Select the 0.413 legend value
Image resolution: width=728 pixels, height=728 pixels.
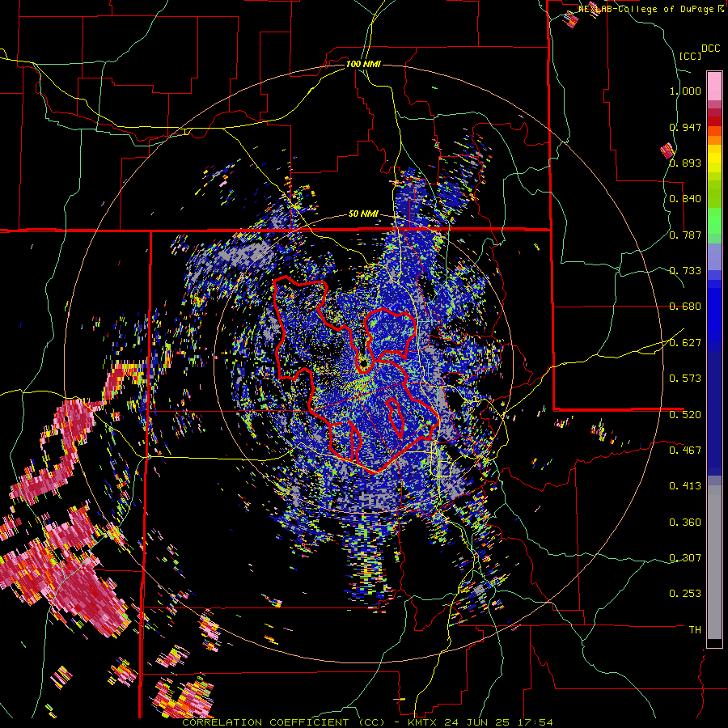[685, 486]
